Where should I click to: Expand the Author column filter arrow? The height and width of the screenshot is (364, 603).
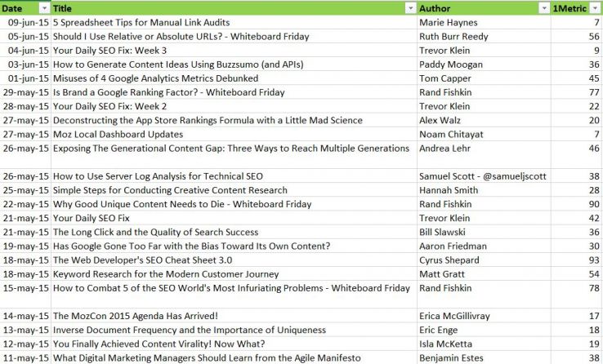543,8
